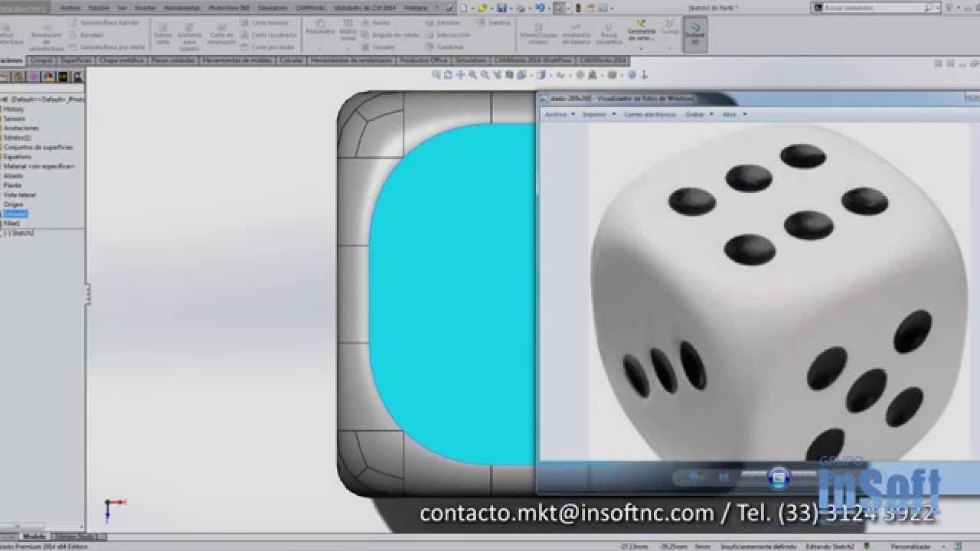Click Extruir corte tool
Viewport: 980px width, 551px height.
(163, 33)
